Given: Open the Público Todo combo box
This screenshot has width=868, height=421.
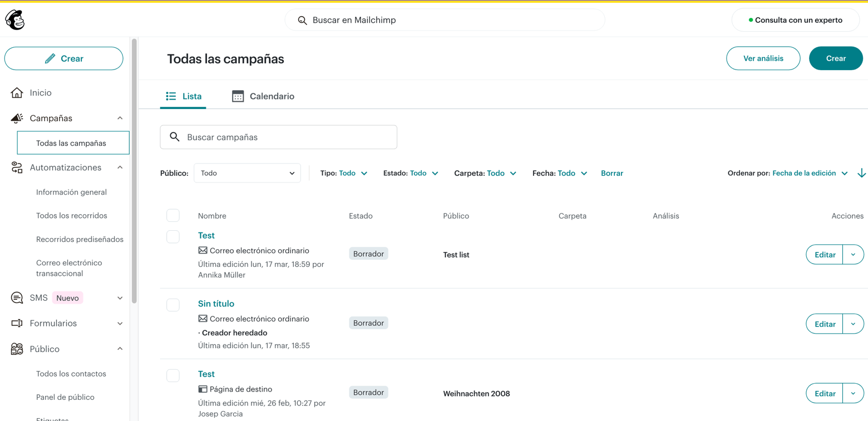Looking at the screenshot, I should tap(247, 173).
